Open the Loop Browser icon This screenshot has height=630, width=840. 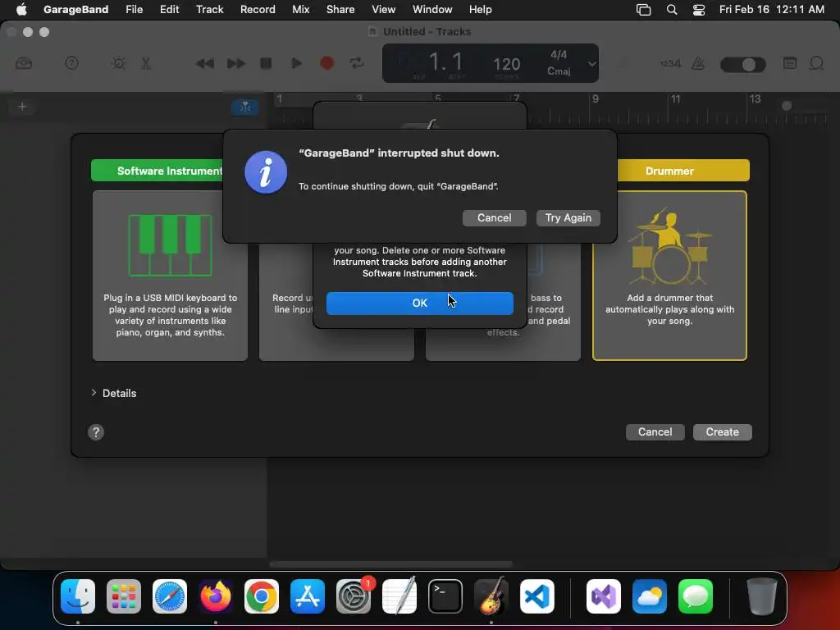[x=816, y=63]
